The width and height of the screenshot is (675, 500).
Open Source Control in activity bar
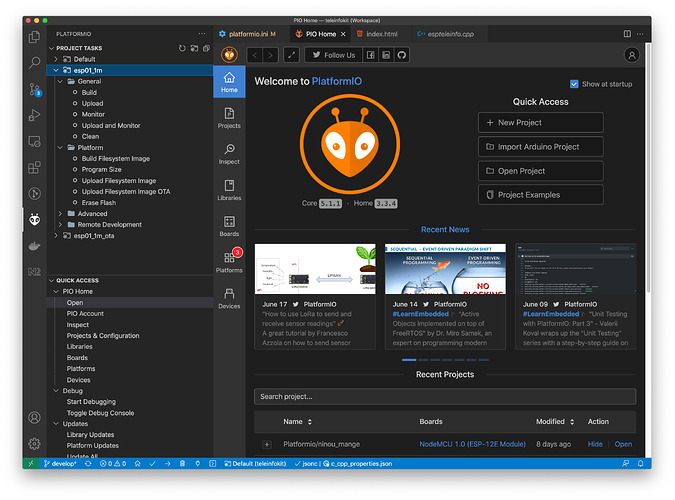[35, 89]
